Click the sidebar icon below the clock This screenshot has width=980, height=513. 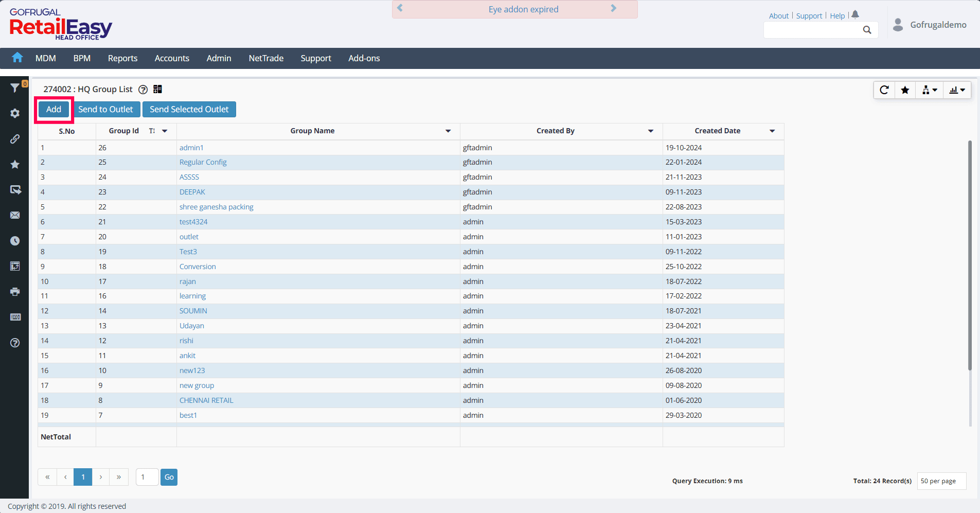click(x=15, y=266)
